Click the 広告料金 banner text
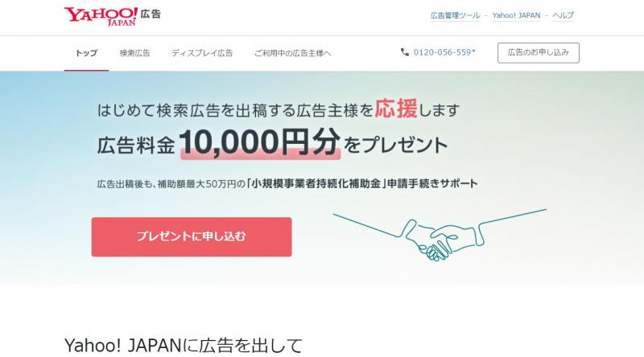The width and height of the screenshot is (644, 357). point(136,146)
